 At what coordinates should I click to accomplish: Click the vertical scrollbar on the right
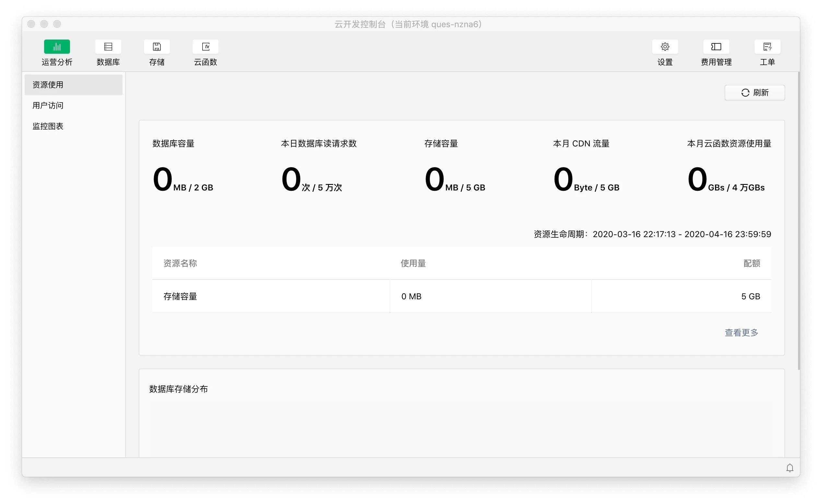799,220
